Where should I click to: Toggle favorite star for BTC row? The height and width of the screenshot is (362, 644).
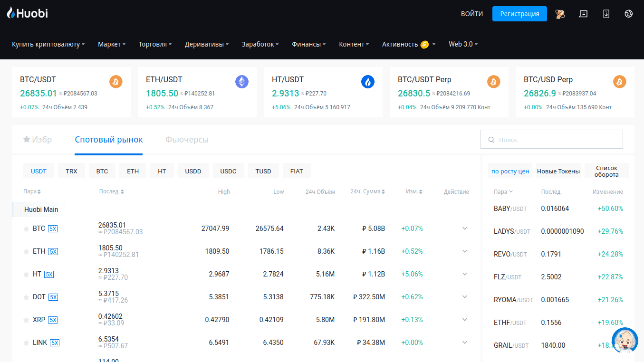(x=26, y=229)
